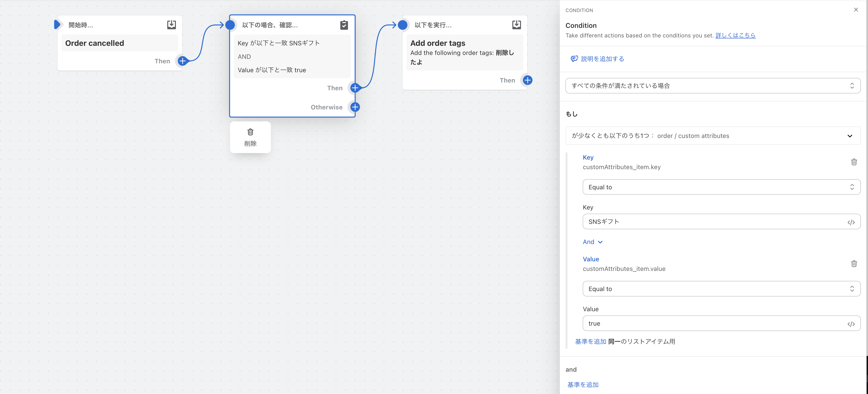This screenshot has height=394, width=868.
Task: Click the condition node clipboard-check icon
Action: pos(344,25)
